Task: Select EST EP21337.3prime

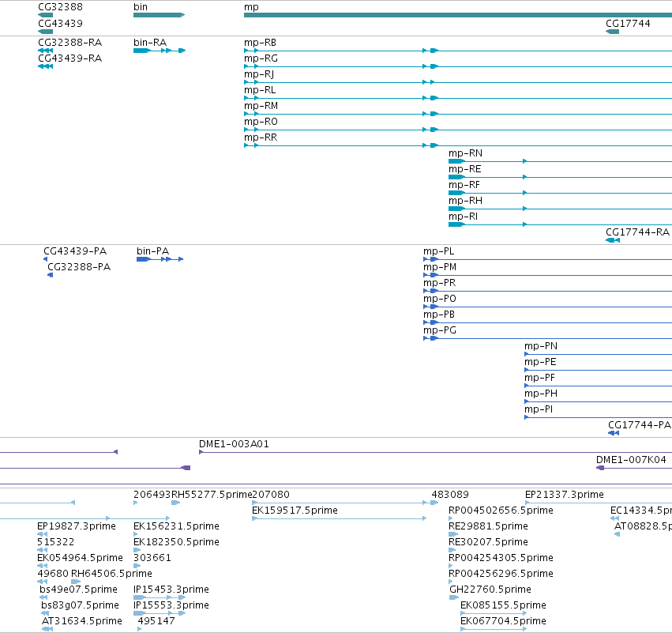Action: tap(565, 495)
